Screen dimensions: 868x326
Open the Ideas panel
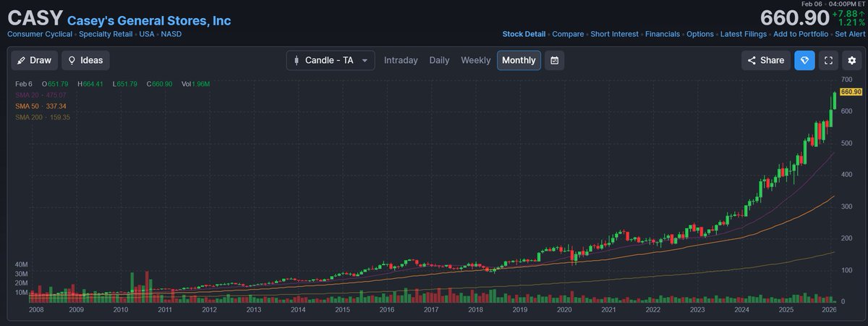[x=85, y=60]
